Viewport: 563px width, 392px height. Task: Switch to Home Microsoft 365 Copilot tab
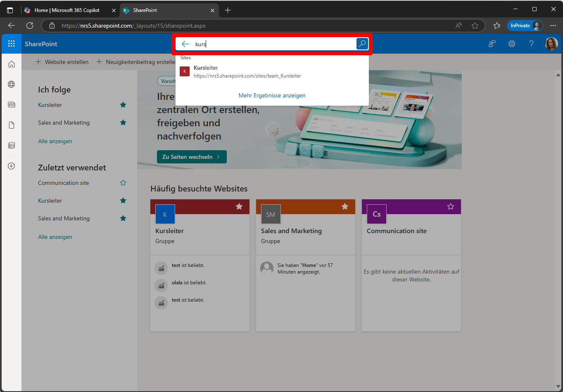coord(67,10)
